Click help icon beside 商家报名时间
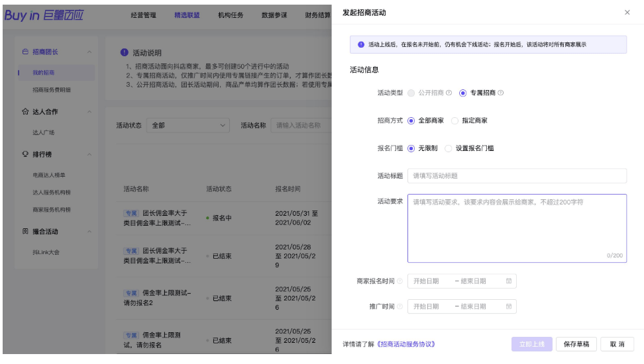Image resolution: width=644 pixels, height=364 pixels. (x=400, y=281)
